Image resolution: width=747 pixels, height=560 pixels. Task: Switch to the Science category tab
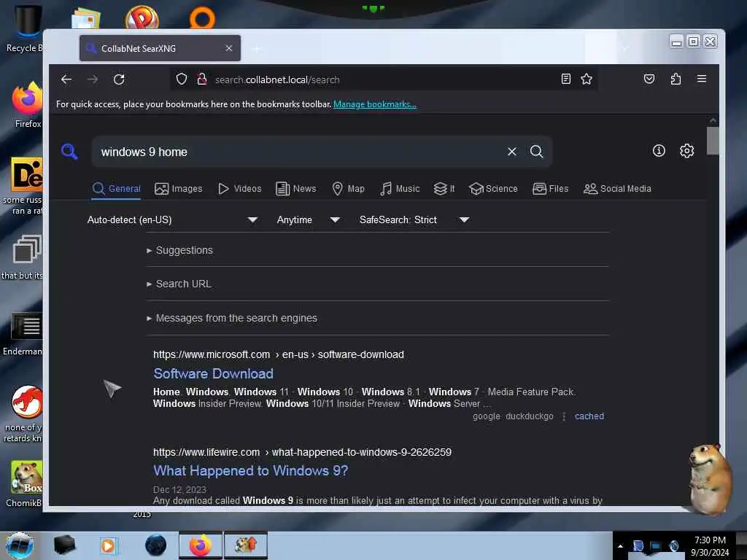click(x=493, y=189)
